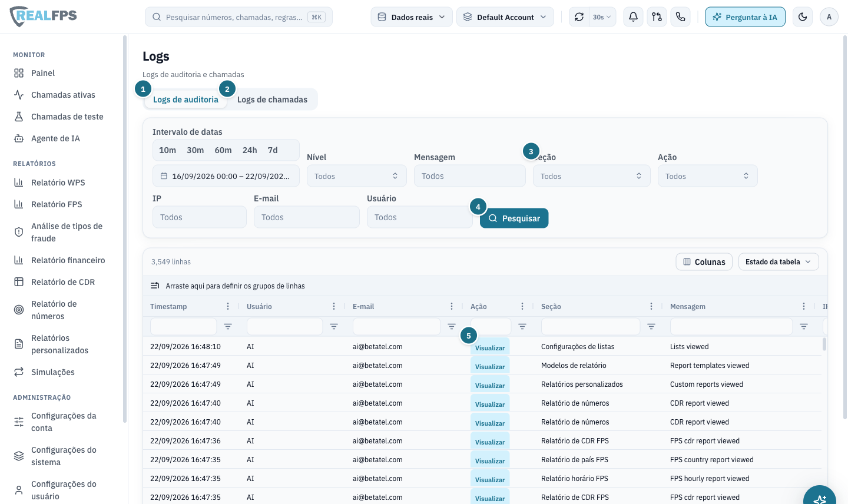Open Chamadas de teste page
Viewport: 848px width, 504px height.
(65, 117)
